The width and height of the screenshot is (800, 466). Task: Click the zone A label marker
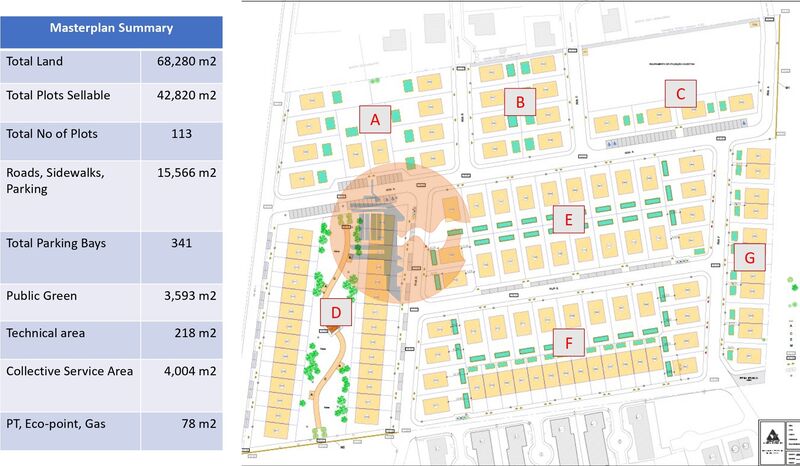pyautogui.click(x=375, y=120)
